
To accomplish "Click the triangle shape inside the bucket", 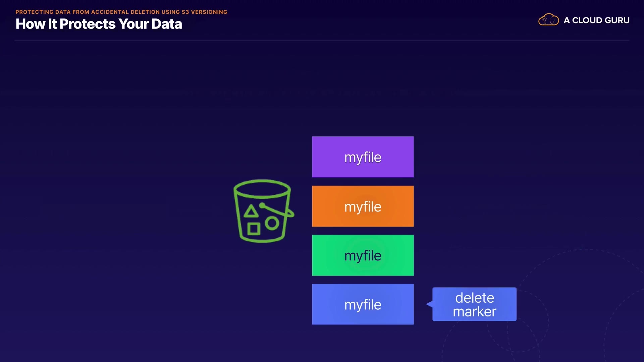I will [x=251, y=212].
